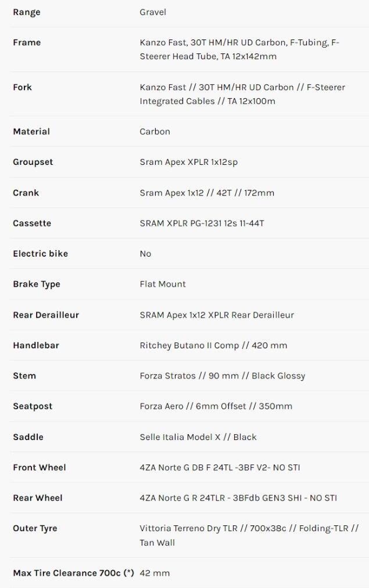Viewport: 369px width, 588px height.
Task: Click the Max Tire Clearance 700c label
Action: click(73, 573)
